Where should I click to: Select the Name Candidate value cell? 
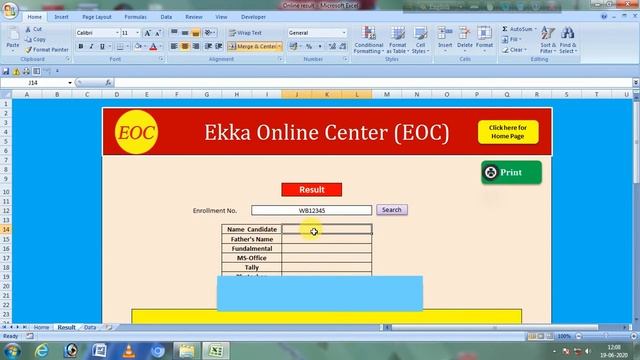click(x=327, y=229)
